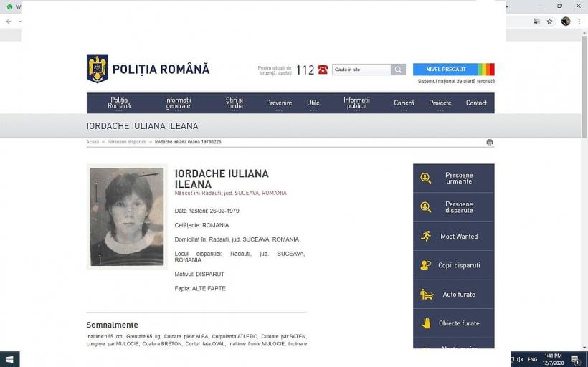Screen dimensions: 588x367
Task: Open the Știri și media menu
Action: point(234,103)
